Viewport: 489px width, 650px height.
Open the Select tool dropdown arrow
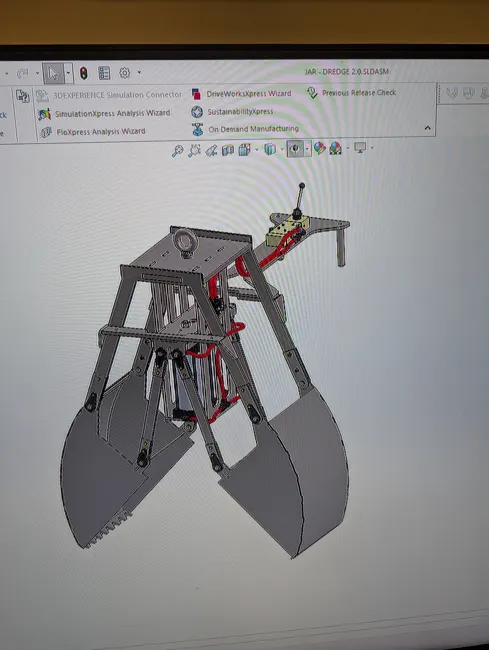point(68,73)
